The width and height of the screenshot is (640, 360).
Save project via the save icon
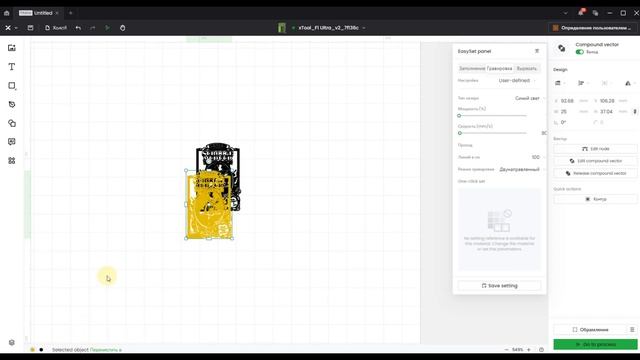[31, 28]
